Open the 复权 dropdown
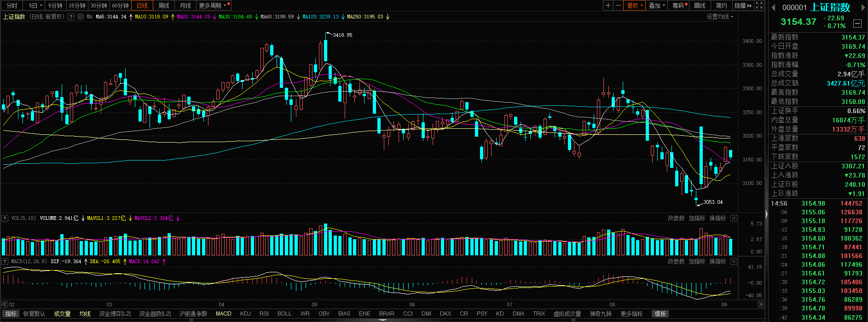The image size is (868, 322). [635, 6]
